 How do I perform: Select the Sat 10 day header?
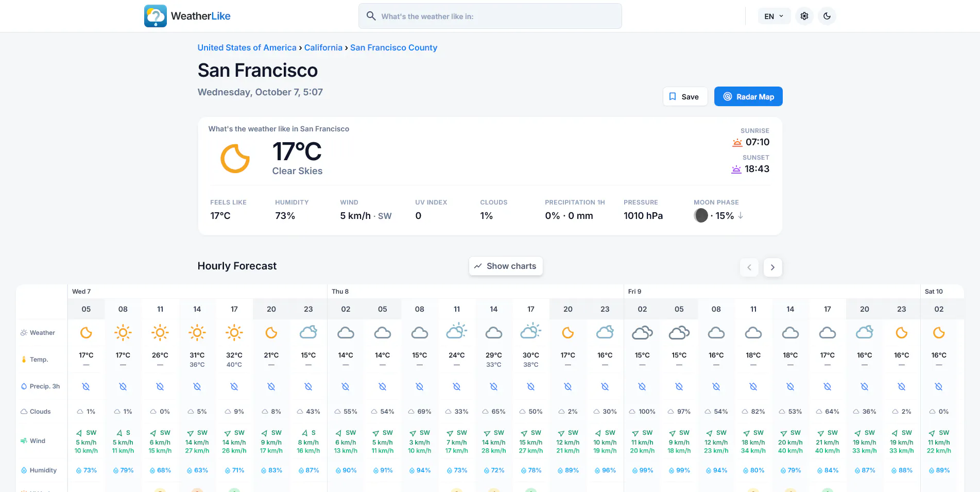click(934, 292)
